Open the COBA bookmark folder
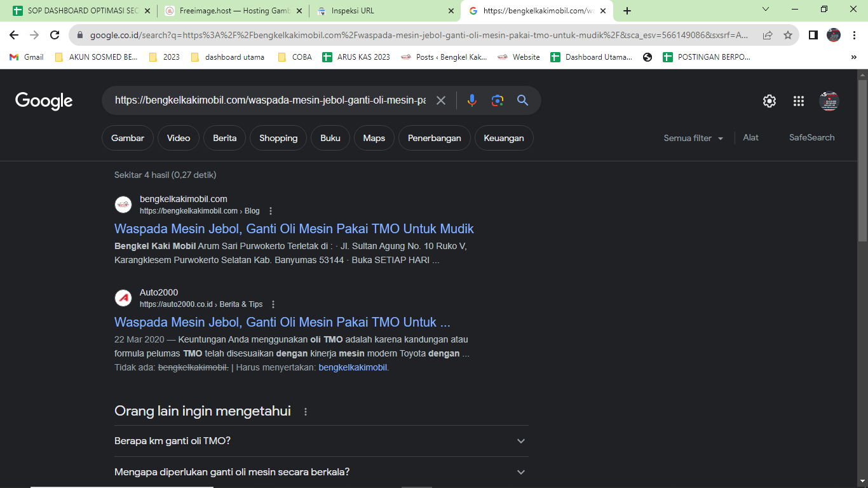Image resolution: width=868 pixels, height=488 pixels. coord(295,57)
